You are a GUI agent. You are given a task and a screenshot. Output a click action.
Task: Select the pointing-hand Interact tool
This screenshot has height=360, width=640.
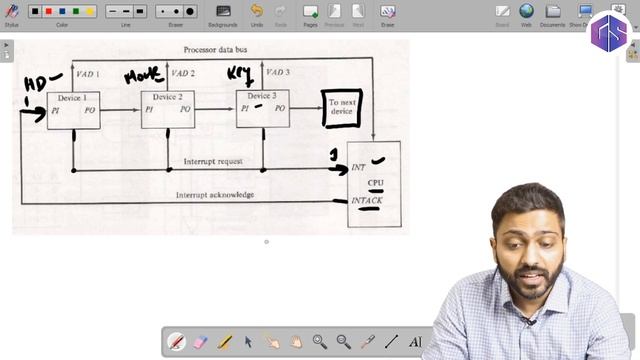click(272, 342)
